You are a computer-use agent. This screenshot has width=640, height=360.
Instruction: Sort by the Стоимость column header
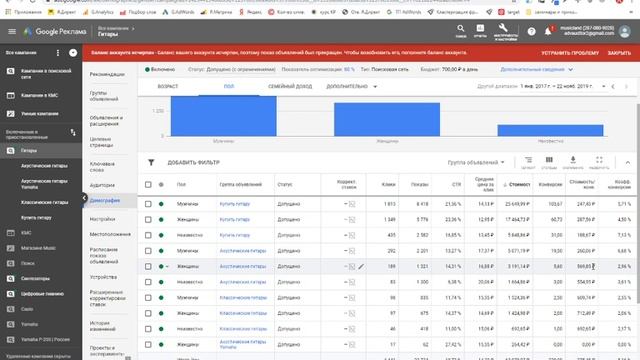pyautogui.click(x=518, y=184)
